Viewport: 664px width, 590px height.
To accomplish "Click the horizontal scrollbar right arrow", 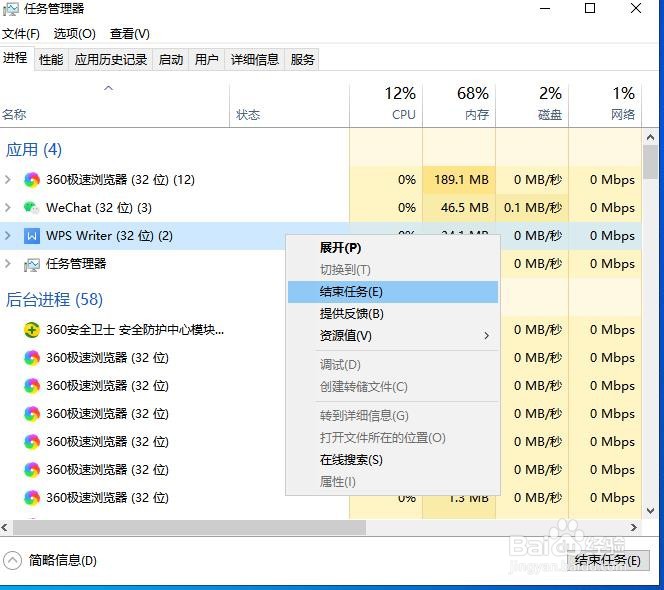I will coord(634,528).
